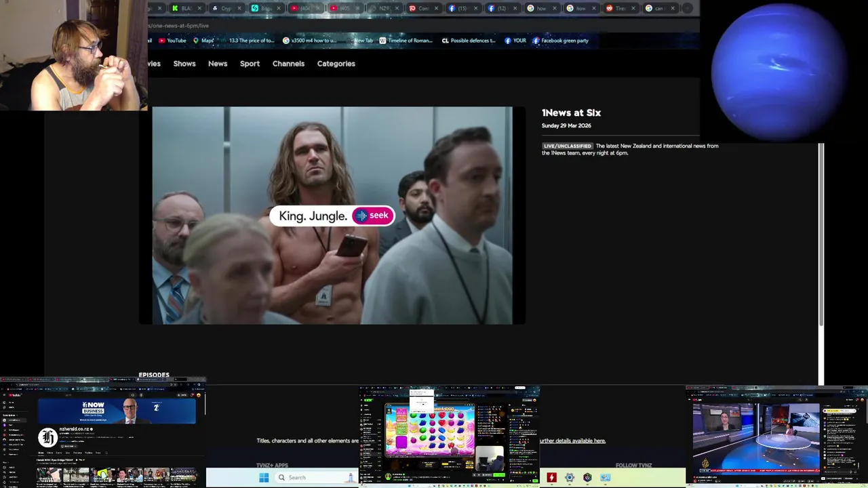This screenshot has width=868, height=488.
Task: Click 'further details available here' link
Action: 572,441
